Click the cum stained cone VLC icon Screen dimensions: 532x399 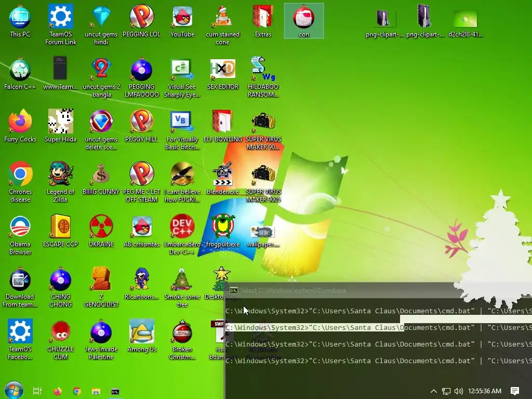click(x=222, y=16)
